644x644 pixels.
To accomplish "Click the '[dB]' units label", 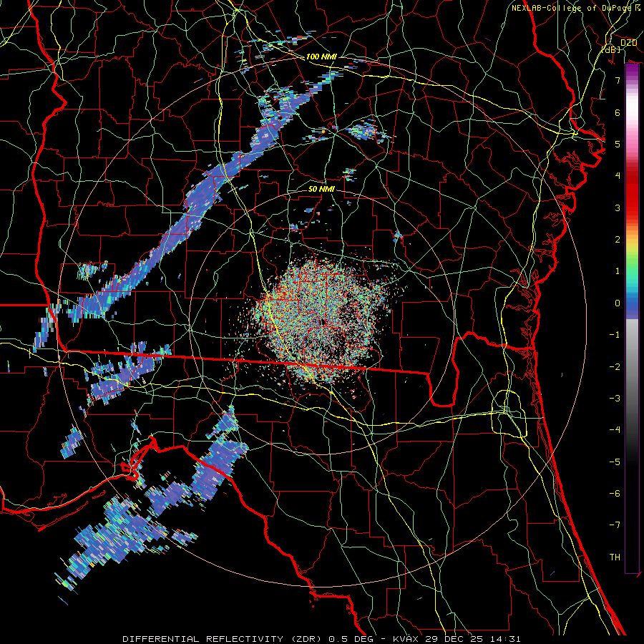I will pos(611,49).
